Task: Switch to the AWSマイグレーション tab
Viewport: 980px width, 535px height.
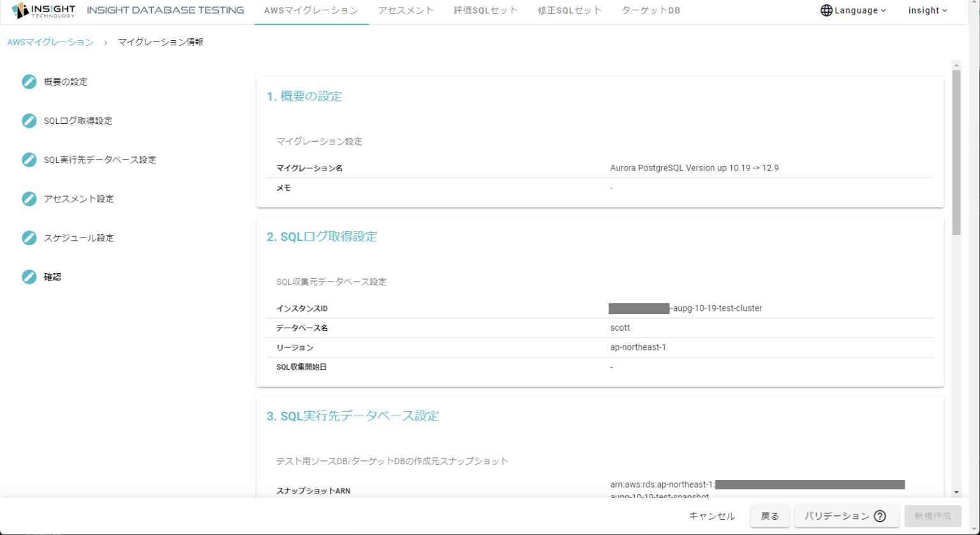Action: (311, 10)
